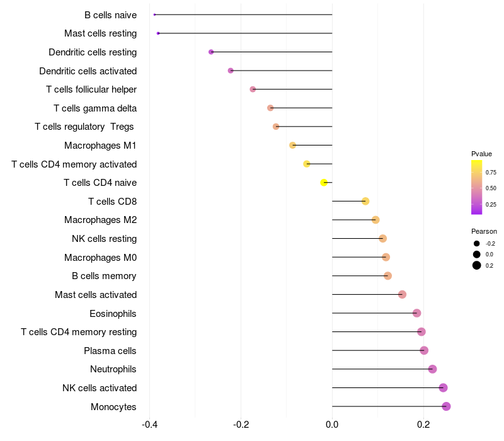Select the Neutrophils lollipop point
Screen dimensions: 504x441
tap(432, 369)
